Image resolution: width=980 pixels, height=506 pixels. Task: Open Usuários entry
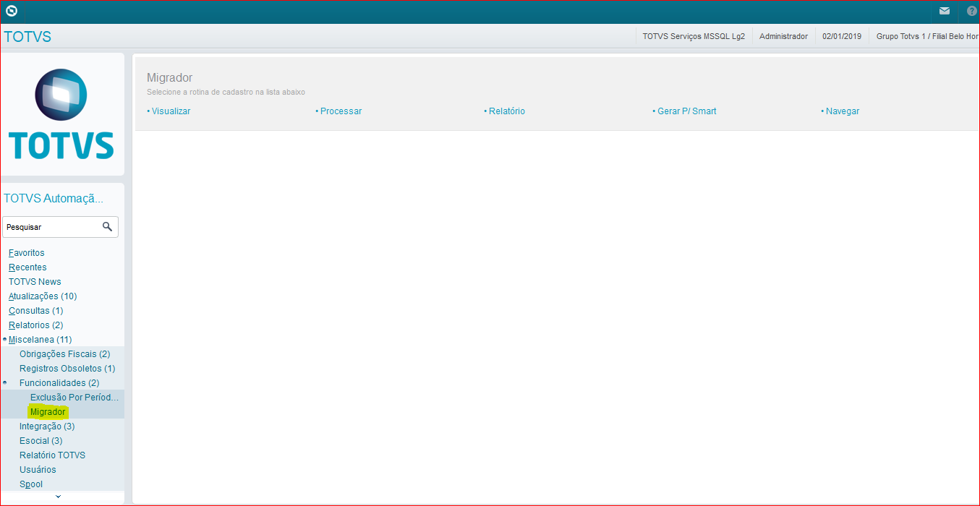(x=38, y=470)
